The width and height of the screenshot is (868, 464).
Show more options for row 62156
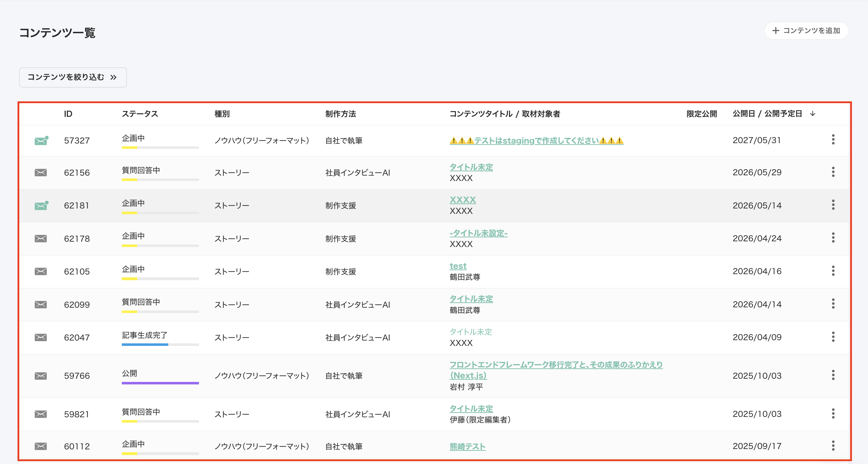833,172
